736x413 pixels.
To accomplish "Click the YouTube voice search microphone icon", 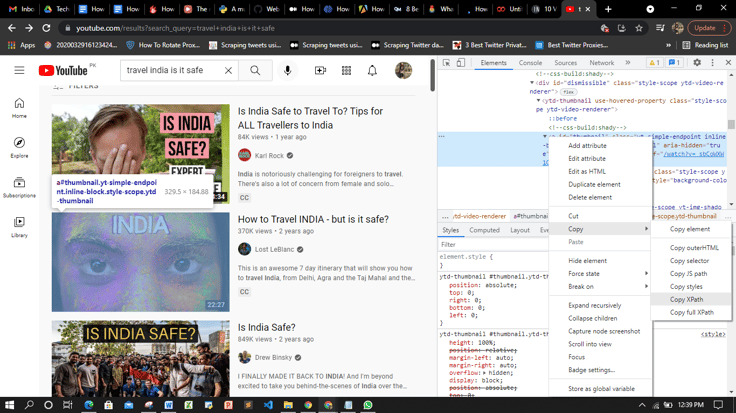I will pos(288,70).
